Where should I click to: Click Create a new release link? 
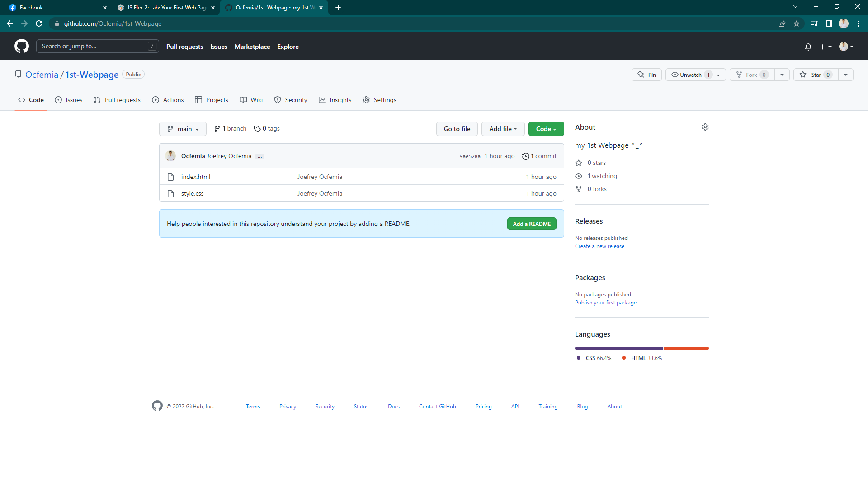(x=599, y=246)
